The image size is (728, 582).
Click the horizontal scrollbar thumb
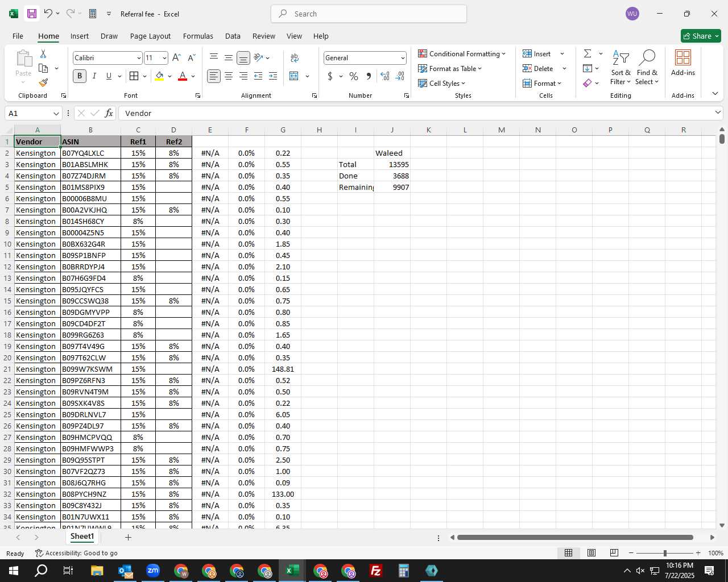point(575,537)
